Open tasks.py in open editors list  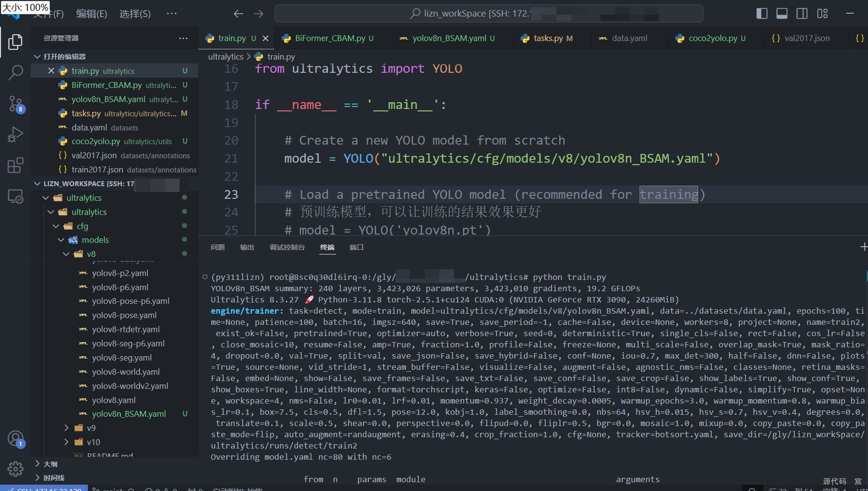point(114,113)
